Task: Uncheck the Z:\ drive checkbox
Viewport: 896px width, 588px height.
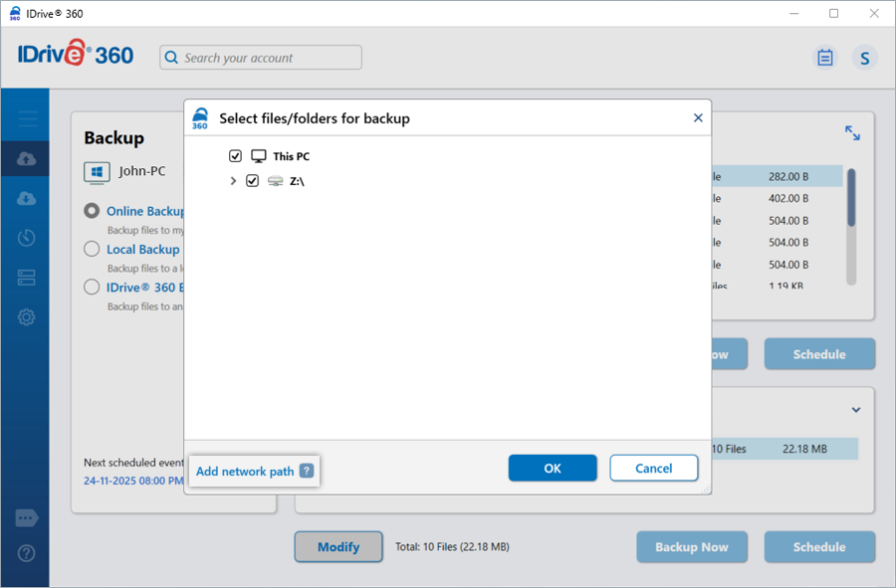Action: [252, 181]
